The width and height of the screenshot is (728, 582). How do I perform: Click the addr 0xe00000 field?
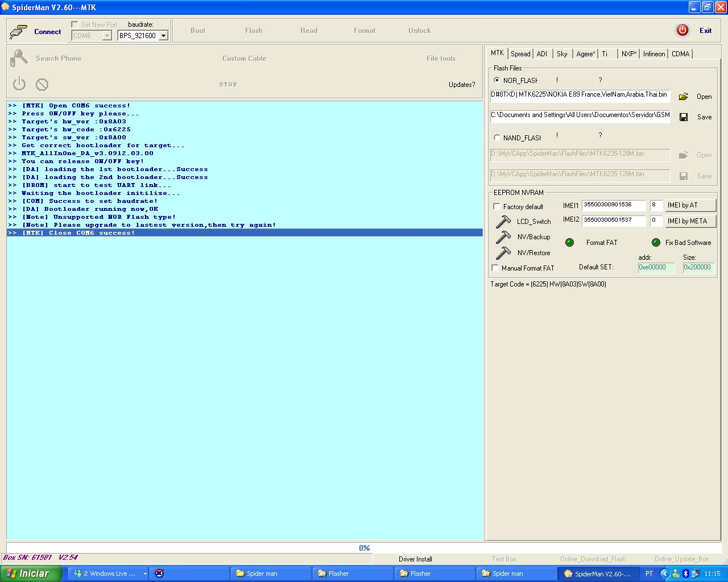tap(656, 268)
